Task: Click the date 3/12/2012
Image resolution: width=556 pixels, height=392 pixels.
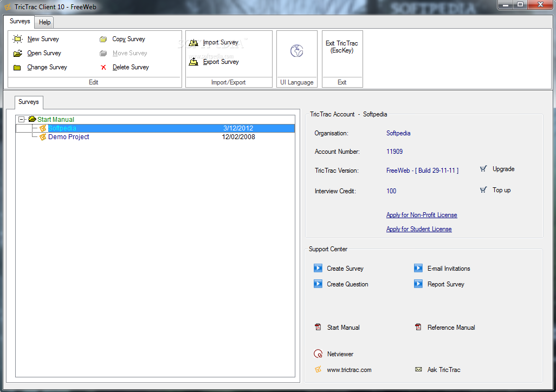Action: tap(238, 128)
